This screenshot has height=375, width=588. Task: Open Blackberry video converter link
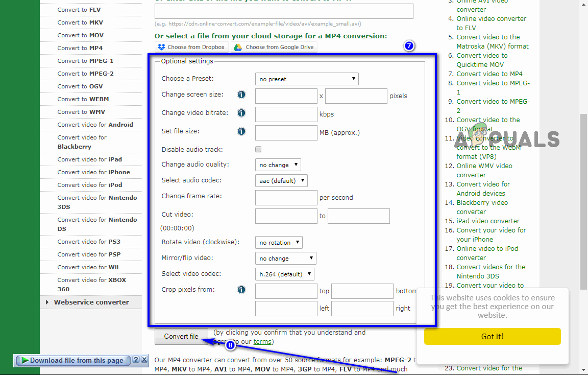tap(482, 207)
